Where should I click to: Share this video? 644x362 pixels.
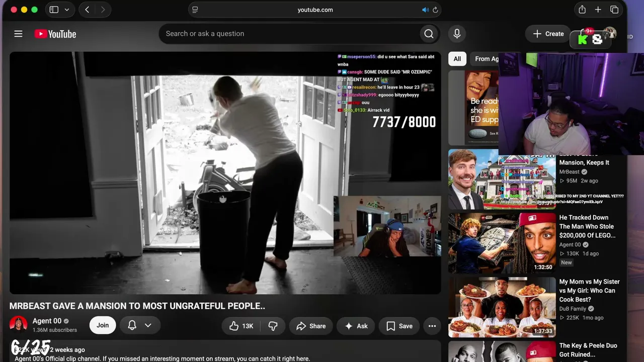coord(311,326)
